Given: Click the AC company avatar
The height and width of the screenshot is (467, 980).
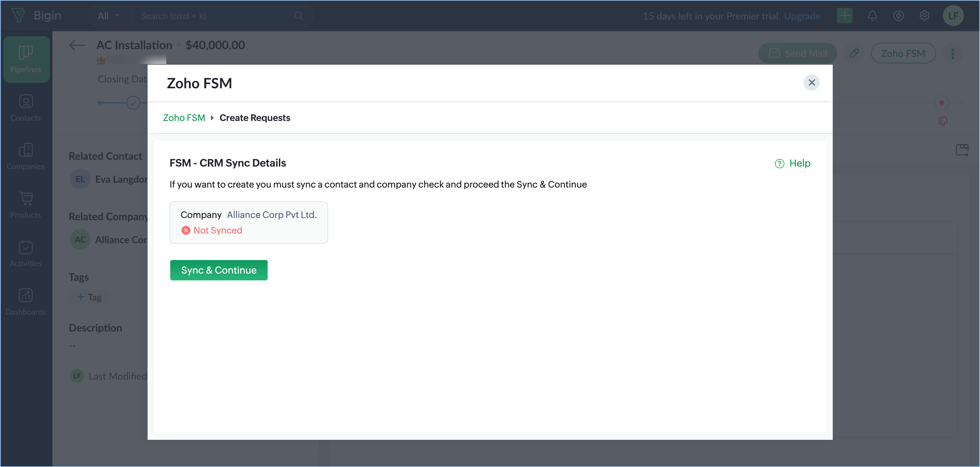Looking at the screenshot, I should tap(80, 240).
